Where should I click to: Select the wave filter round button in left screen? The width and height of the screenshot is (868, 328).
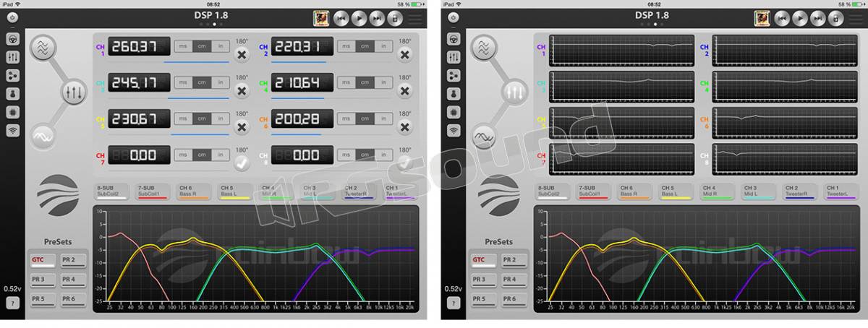pyautogui.click(x=43, y=48)
